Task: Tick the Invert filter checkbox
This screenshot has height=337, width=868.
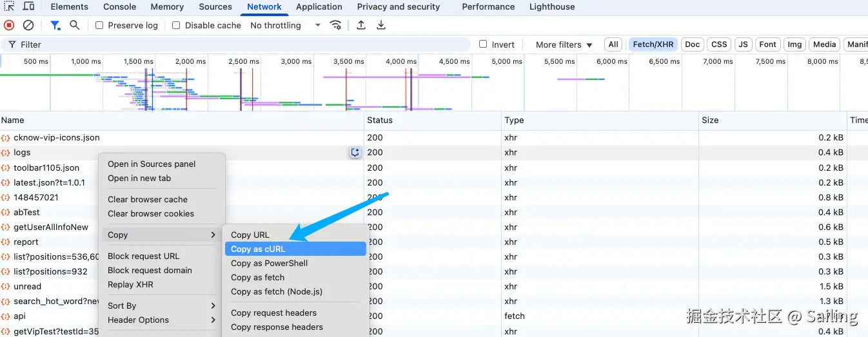Action: (483, 44)
